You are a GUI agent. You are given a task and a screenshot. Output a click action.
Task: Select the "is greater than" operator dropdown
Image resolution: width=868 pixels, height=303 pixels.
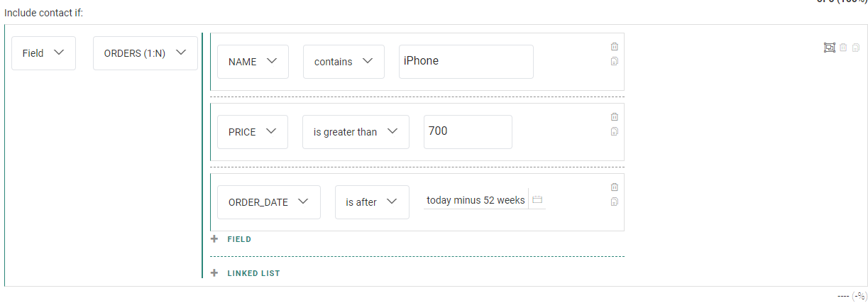(x=356, y=132)
